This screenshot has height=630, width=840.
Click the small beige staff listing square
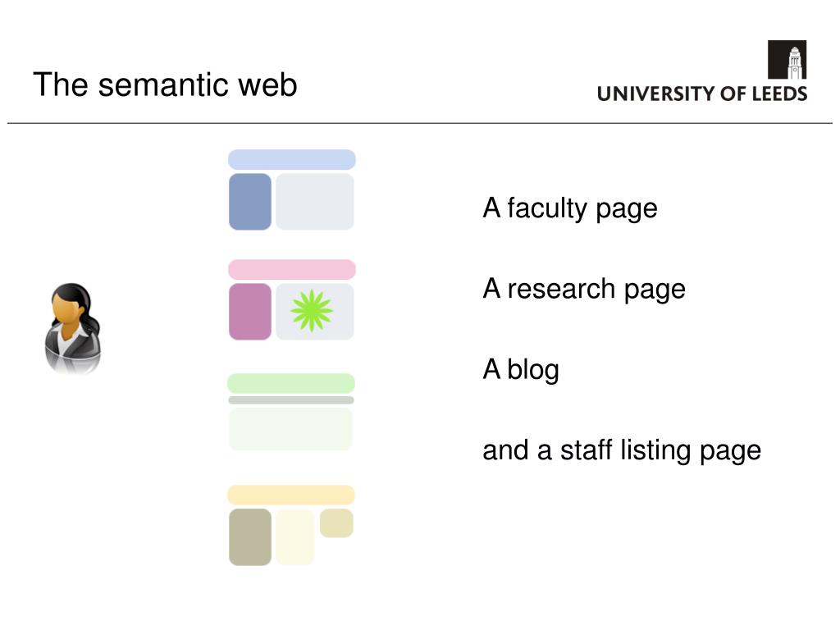coord(336,523)
